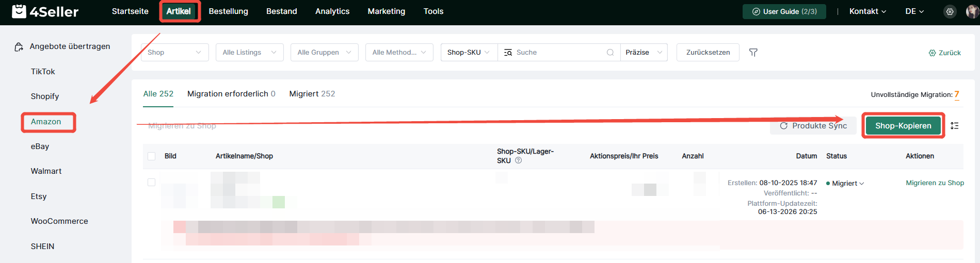The width and height of the screenshot is (980, 263).
Task: Open the Artikel menu
Action: (x=179, y=11)
